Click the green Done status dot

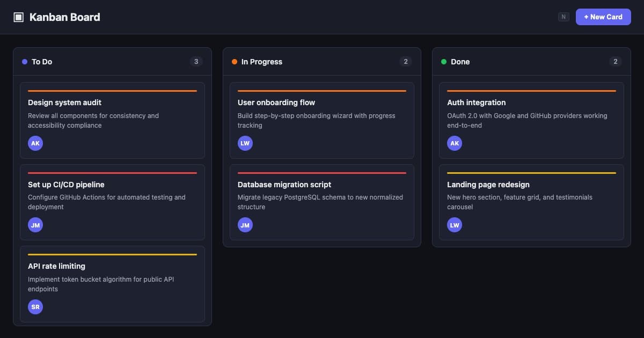tap(444, 62)
